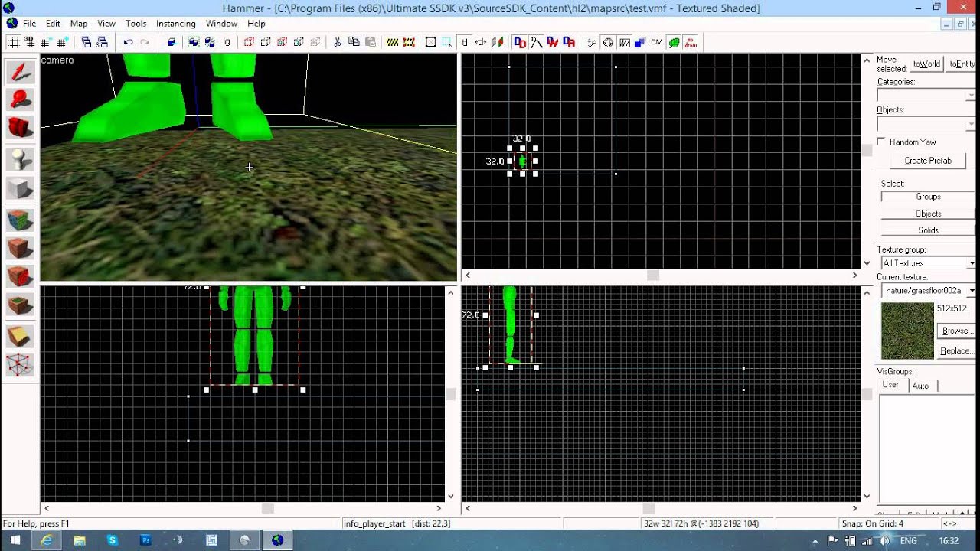
Task: Open the Help menu
Action: coord(256,24)
